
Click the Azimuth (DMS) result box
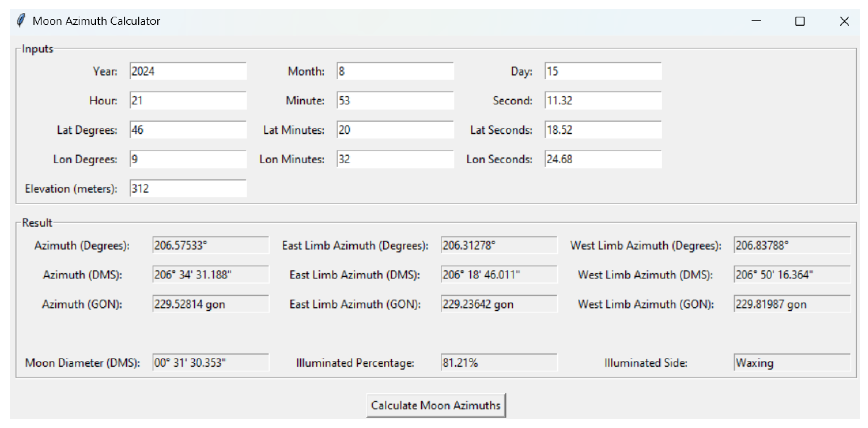[211, 274]
